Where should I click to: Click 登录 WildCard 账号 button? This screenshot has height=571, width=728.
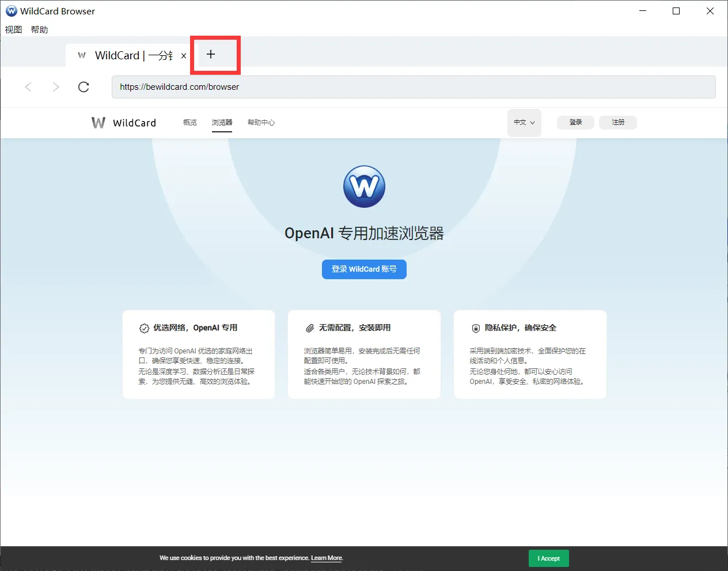tap(364, 269)
